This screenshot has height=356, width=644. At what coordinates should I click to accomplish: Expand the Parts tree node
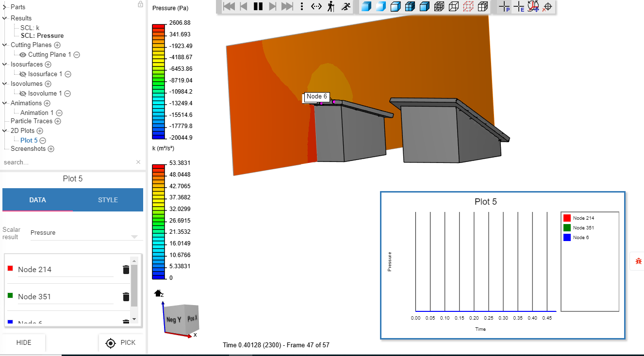pyautogui.click(x=5, y=7)
